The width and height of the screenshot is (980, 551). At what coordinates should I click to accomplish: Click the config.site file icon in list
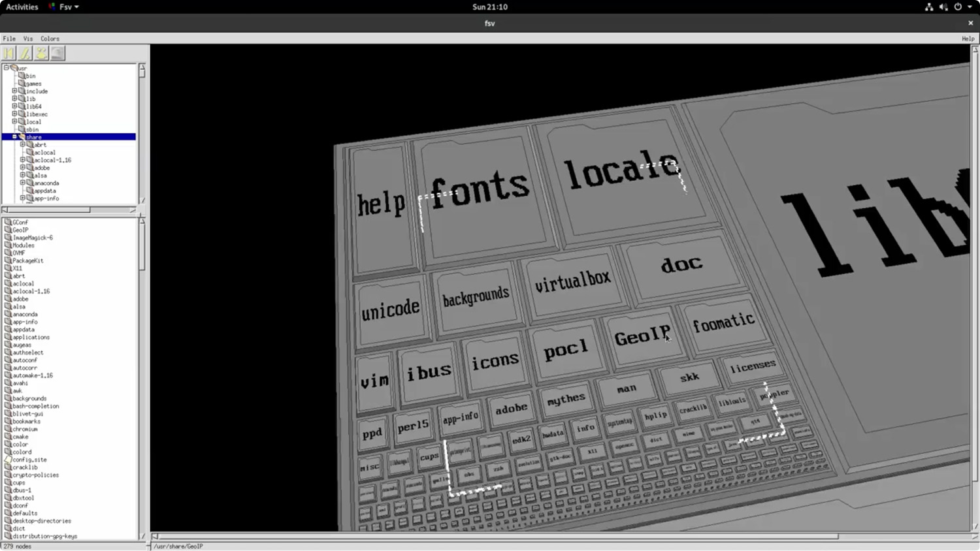pos(8,460)
